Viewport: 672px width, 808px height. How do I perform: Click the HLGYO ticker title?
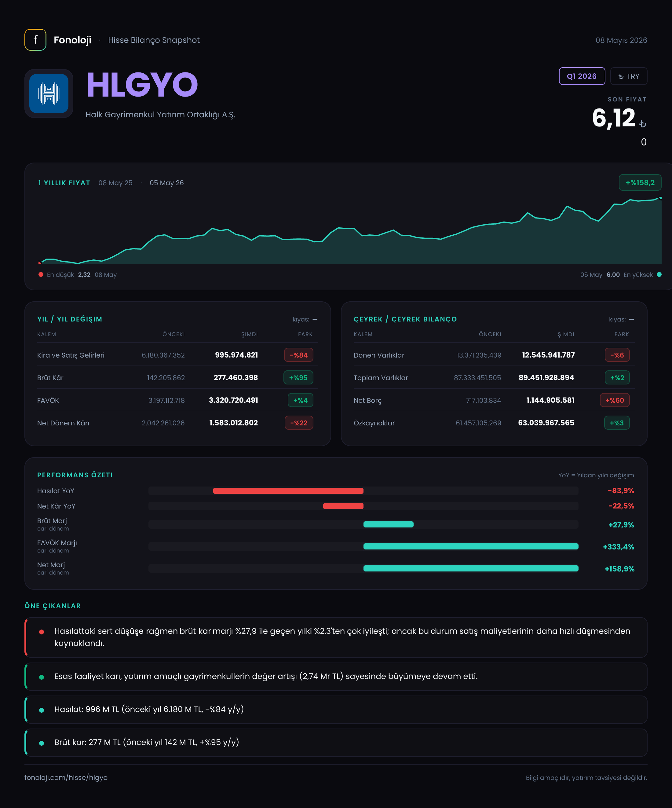click(142, 85)
